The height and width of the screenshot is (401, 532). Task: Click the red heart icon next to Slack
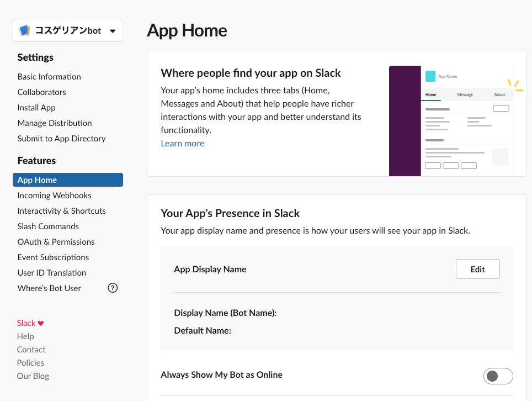point(41,323)
